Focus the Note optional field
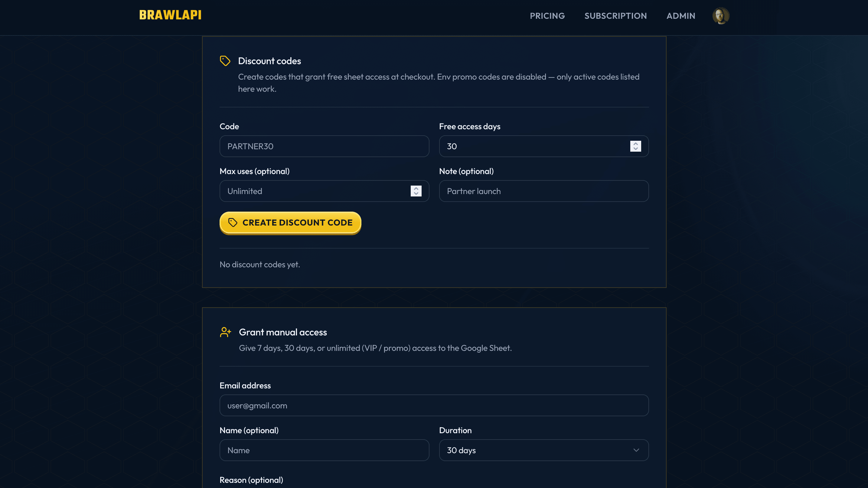Viewport: 868px width, 488px height. pyautogui.click(x=544, y=191)
